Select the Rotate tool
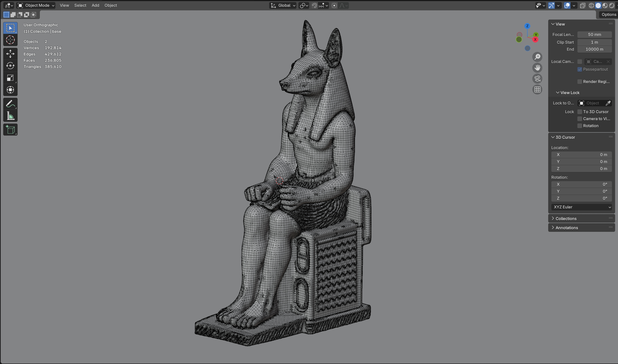 [10, 66]
